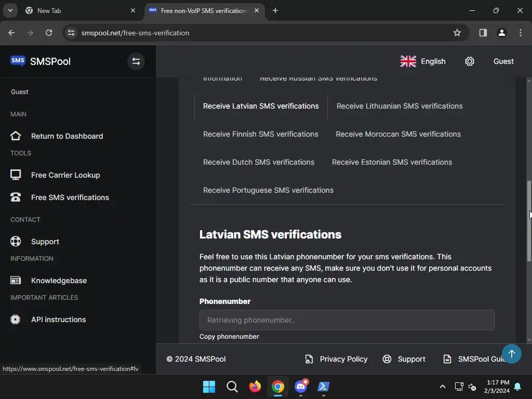Image resolution: width=532 pixels, height=399 pixels.
Task: Select Free SMS verifications phone icon
Action: pyautogui.click(x=16, y=197)
